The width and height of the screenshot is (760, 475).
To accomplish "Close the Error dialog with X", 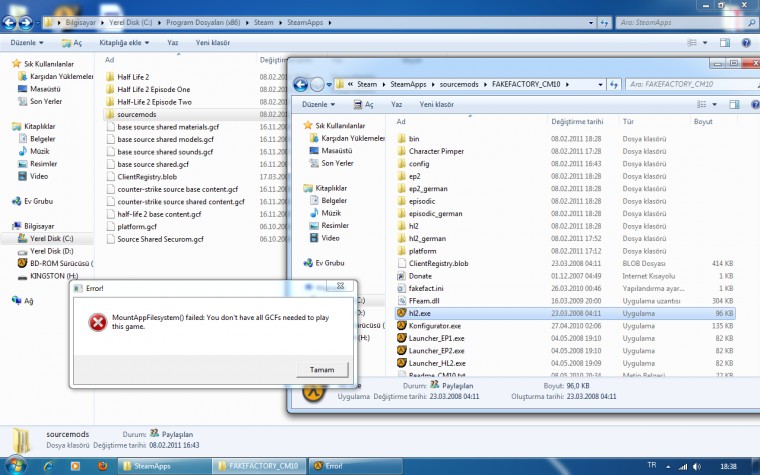I will [x=340, y=285].
